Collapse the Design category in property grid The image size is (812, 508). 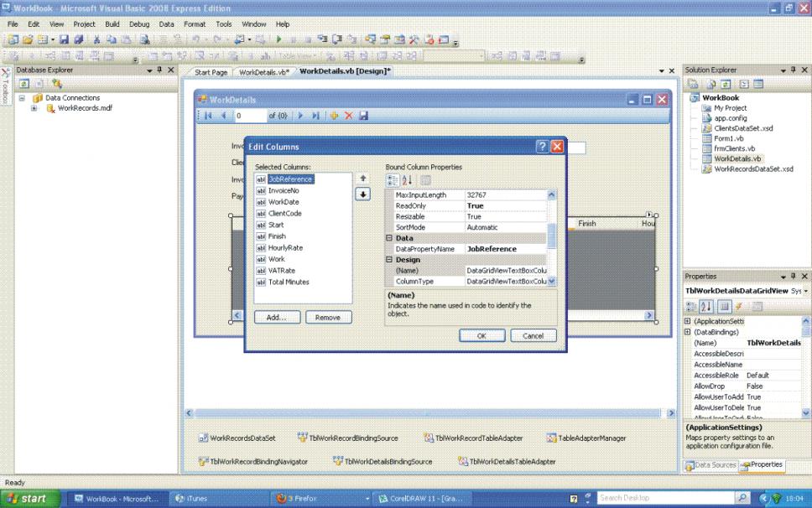point(389,260)
